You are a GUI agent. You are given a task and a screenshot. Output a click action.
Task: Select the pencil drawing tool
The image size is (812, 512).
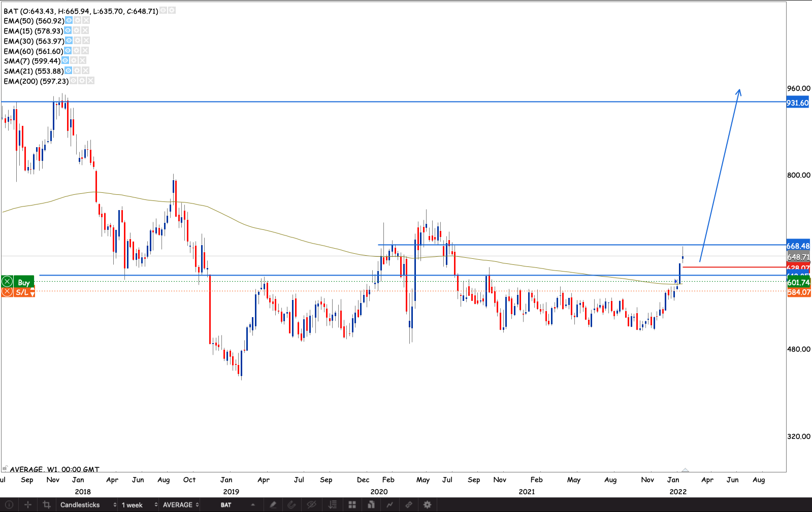[273, 504]
